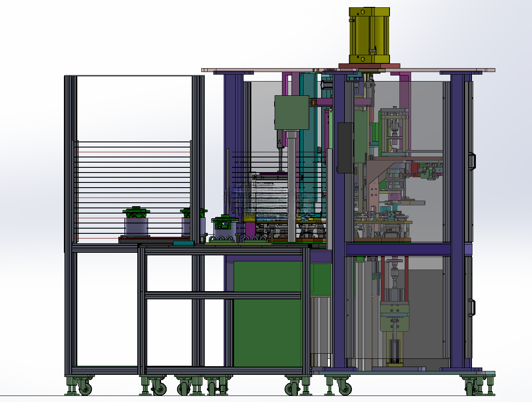
Task: Click the upper door handle on right side
Action: coord(472,160)
